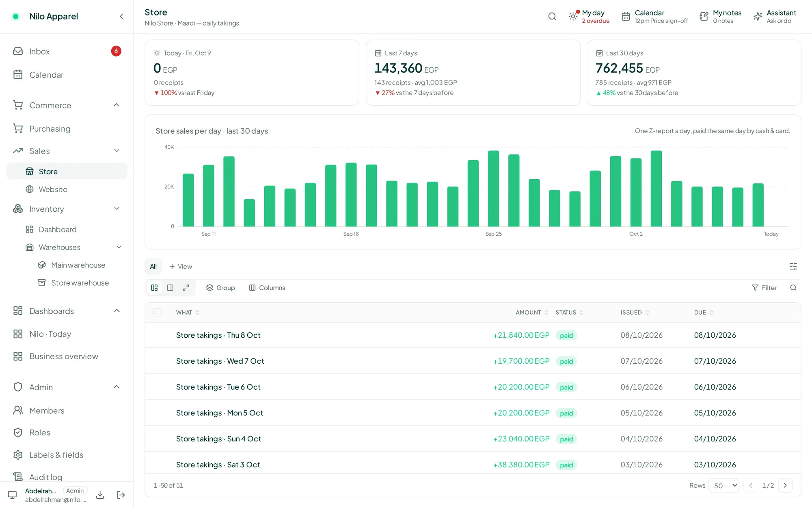This screenshot has width=812, height=508.
Task: Expand the Dashboards section
Action: [117, 311]
